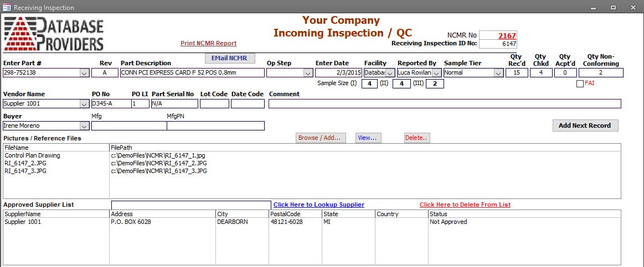
Task: Expand the Reported By dropdown
Action: click(436, 73)
